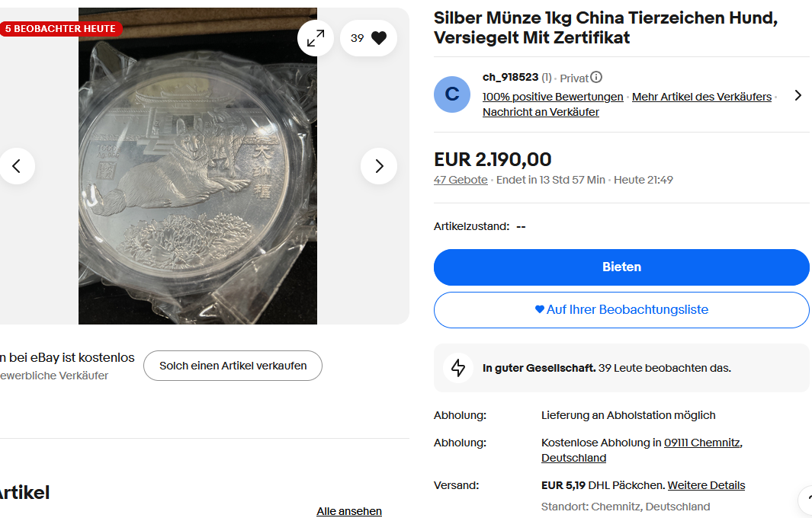Click the seller avatar circle C
The image size is (812, 518).
click(452, 94)
